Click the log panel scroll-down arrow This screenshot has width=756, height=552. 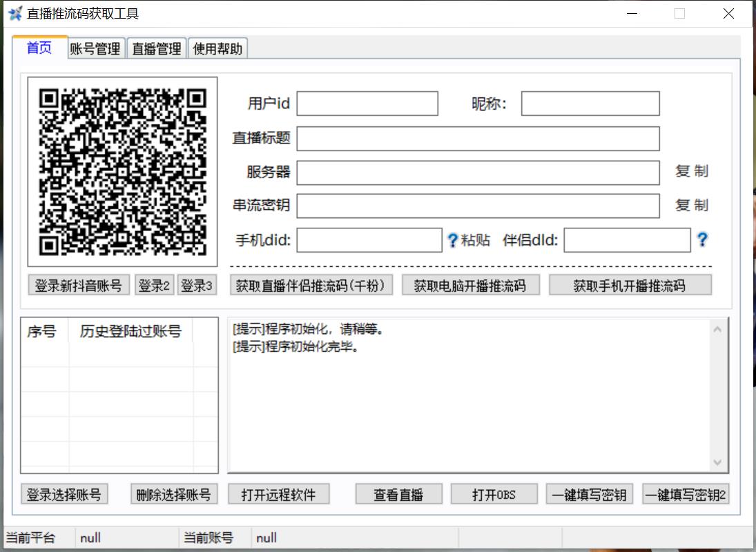717,462
